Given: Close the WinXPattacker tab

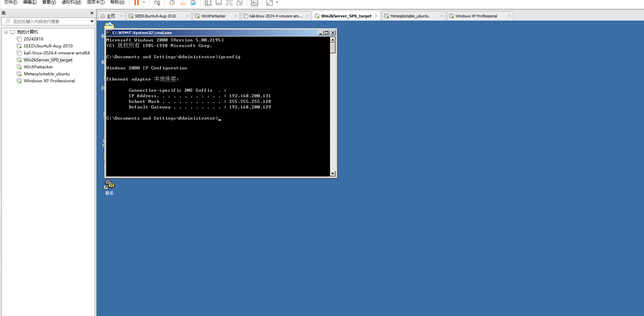Looking at the screenshot, I should tap(236, 16).
